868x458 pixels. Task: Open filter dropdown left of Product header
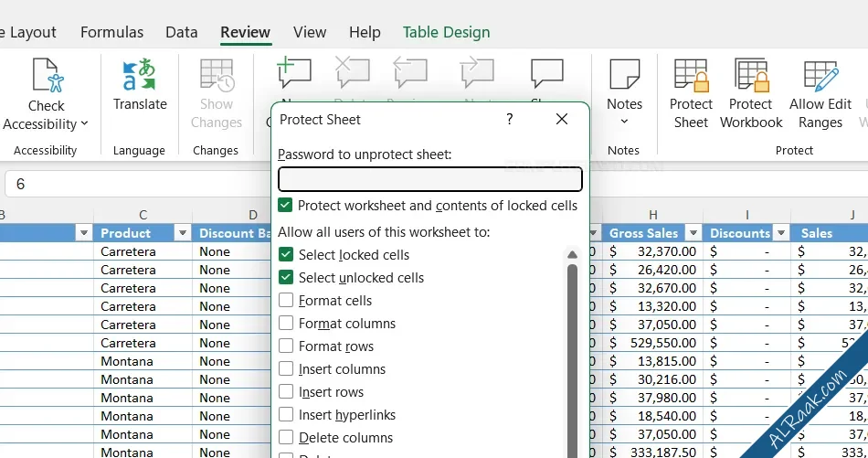83,233
